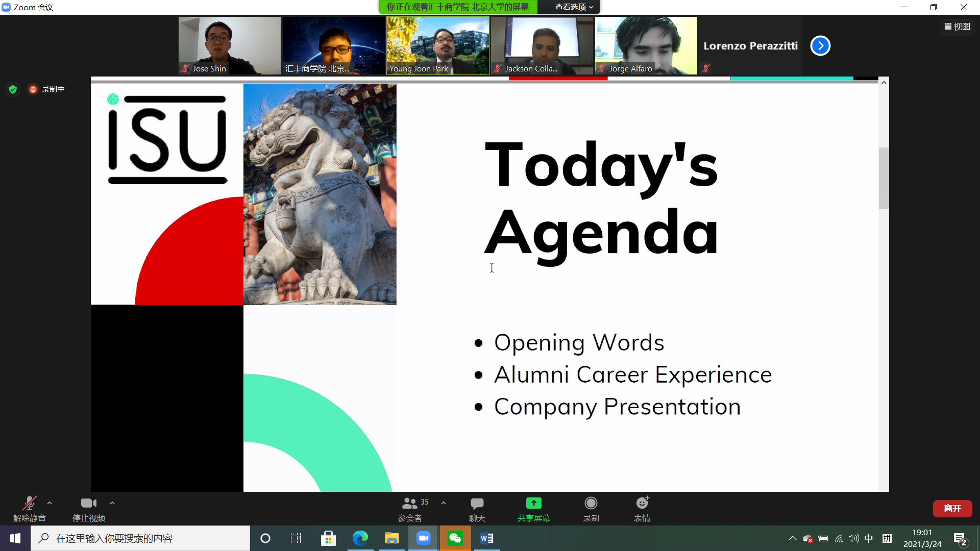The height and width of the screenshot is (551, 980).
Task: Select Young Joon Park video thumbnail
Action: [x=438, y=45]
